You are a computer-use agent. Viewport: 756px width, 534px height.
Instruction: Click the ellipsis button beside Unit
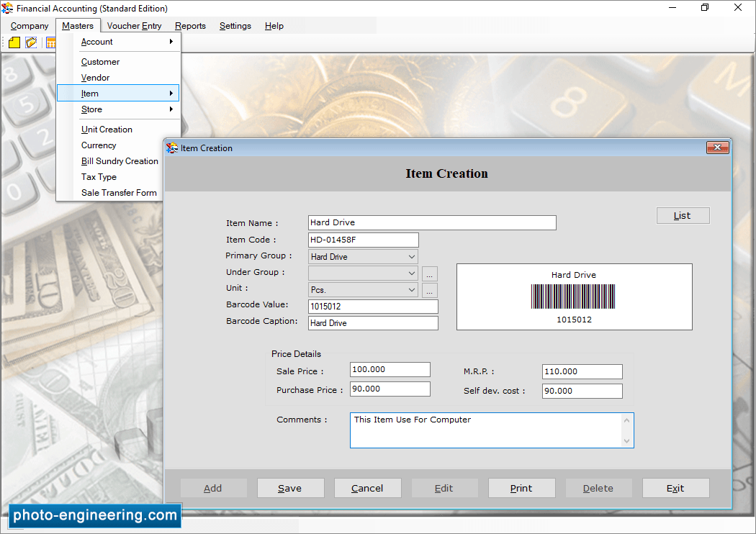[430, 290]
